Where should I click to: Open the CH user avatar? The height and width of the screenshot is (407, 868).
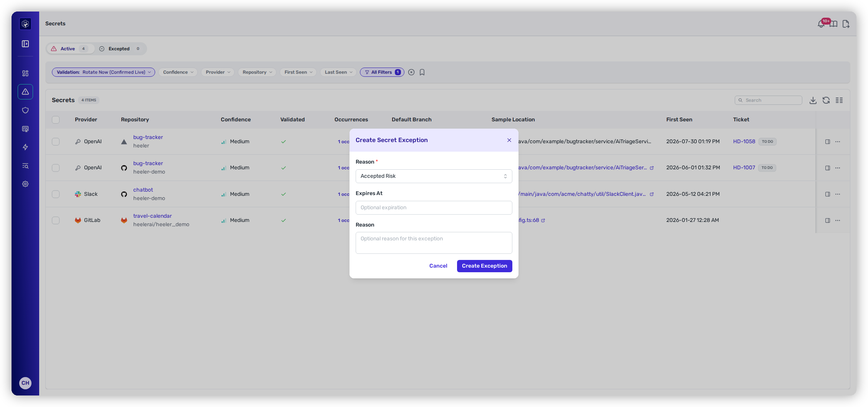pyautogui.click(x=25, y=383)
